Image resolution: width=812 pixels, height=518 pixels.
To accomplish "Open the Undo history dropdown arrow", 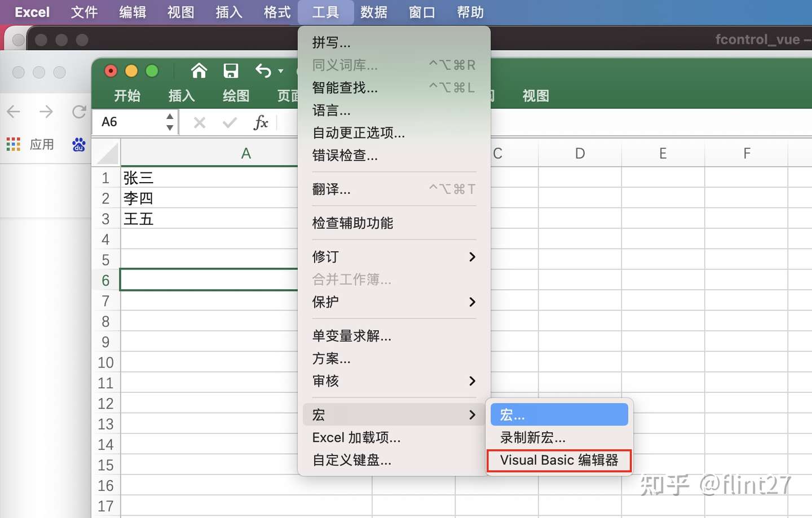I will (281, 72).
